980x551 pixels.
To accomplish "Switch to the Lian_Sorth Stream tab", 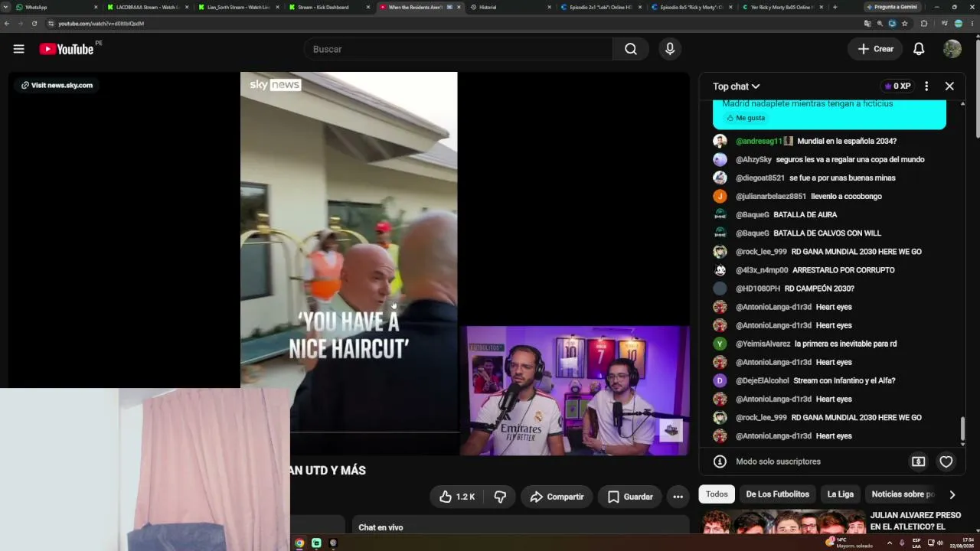I will click(238, 7).
